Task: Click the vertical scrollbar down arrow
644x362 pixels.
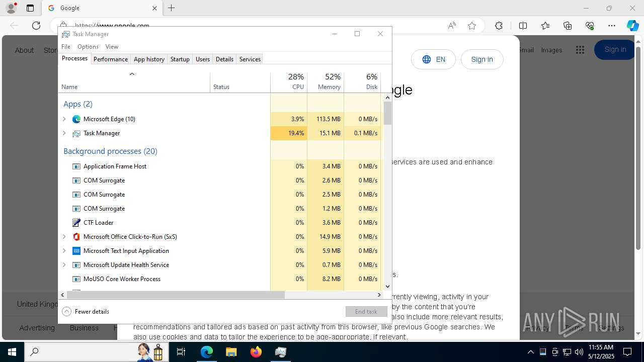Action: tap(387, 287)
